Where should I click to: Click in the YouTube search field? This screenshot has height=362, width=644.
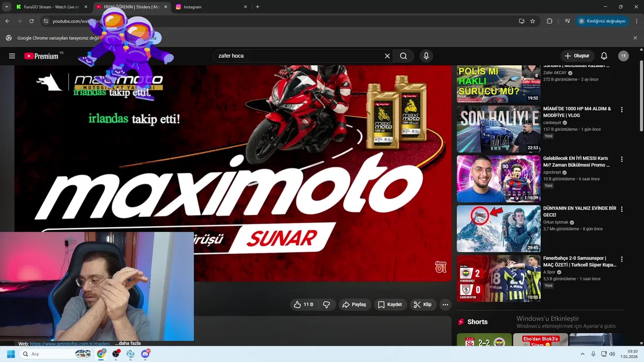pos(299,56)
